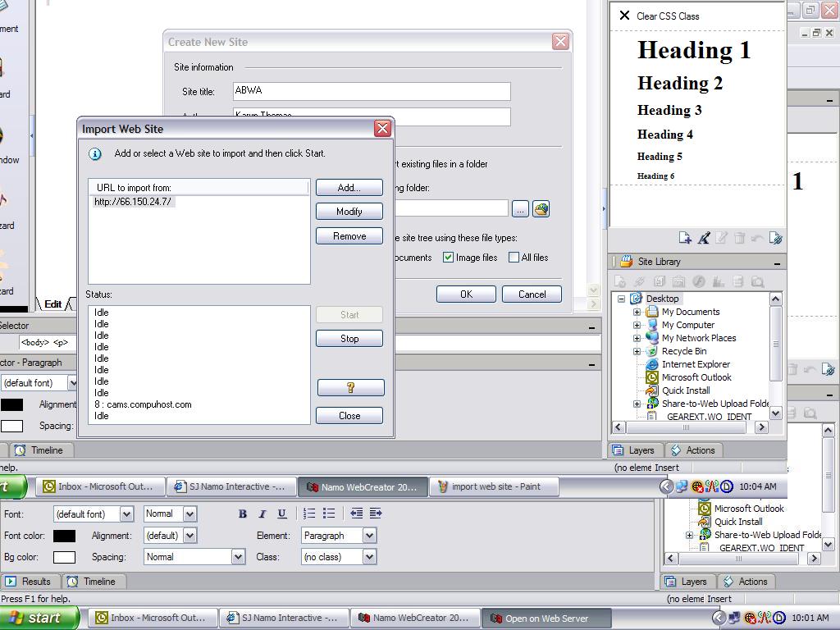Expand the My Documents tree node
Image resolution: width=840 pixels, height=630 pixels.
click(x=637, y=312)
